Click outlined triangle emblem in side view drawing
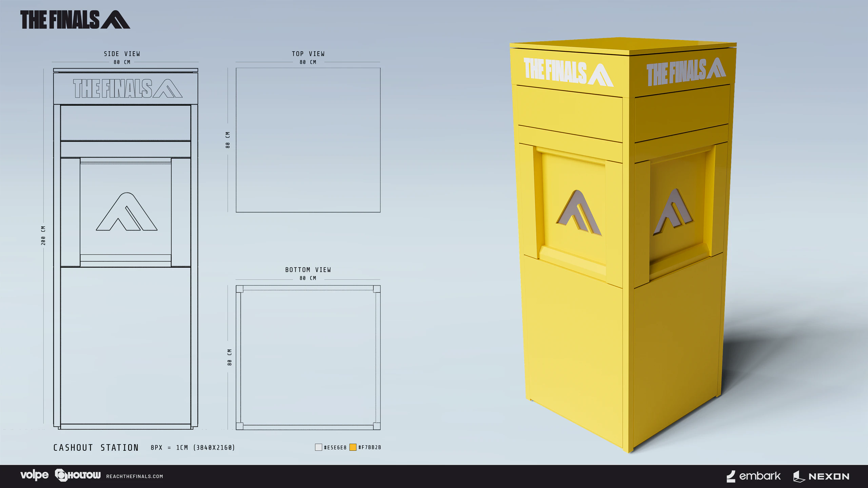Viewport: 868px width, 488px height. [x=126, y=212]
